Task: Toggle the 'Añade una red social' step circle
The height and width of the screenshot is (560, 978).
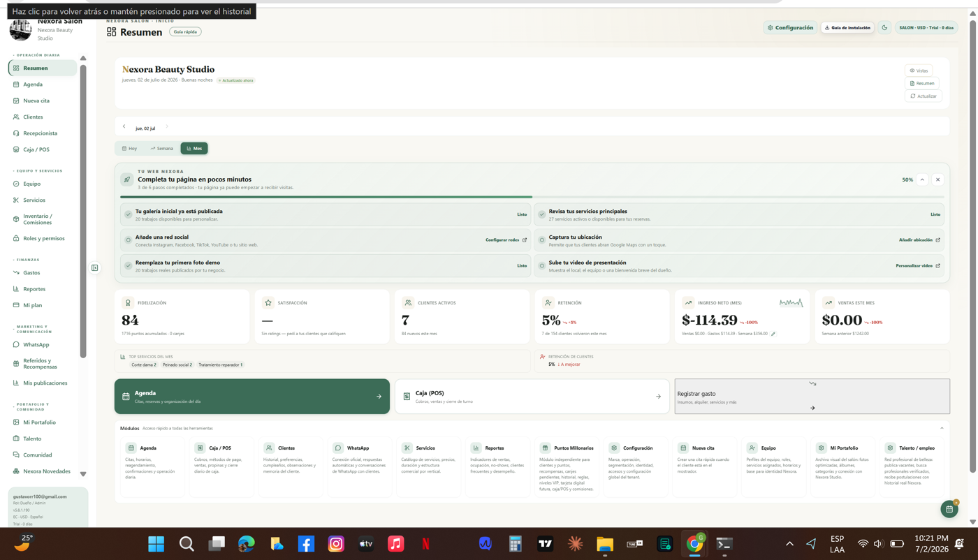Action: click(x=129, y=240)
